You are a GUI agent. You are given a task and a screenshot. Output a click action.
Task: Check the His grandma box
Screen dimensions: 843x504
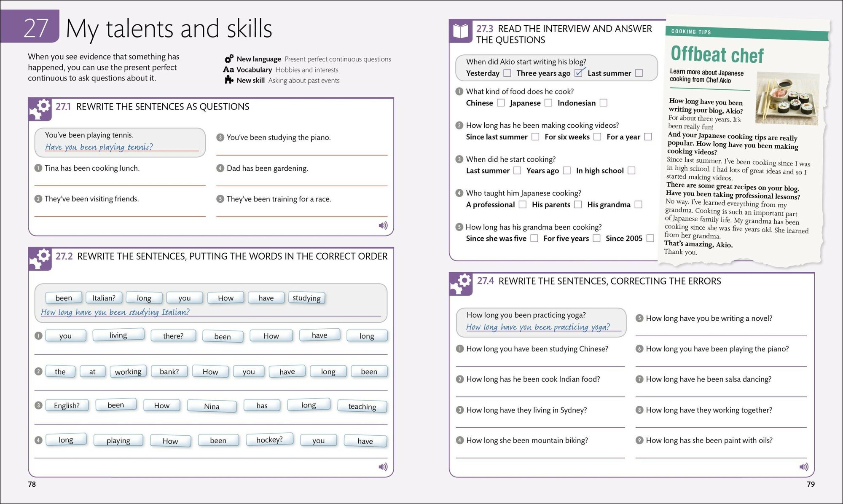coord(639,204)
